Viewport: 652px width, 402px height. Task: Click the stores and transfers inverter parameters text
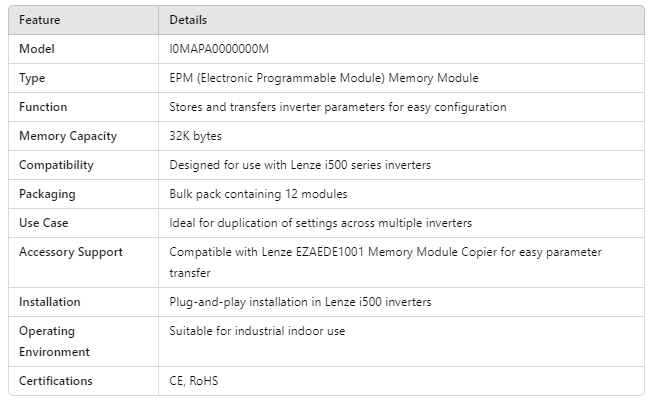click(337, 107)
